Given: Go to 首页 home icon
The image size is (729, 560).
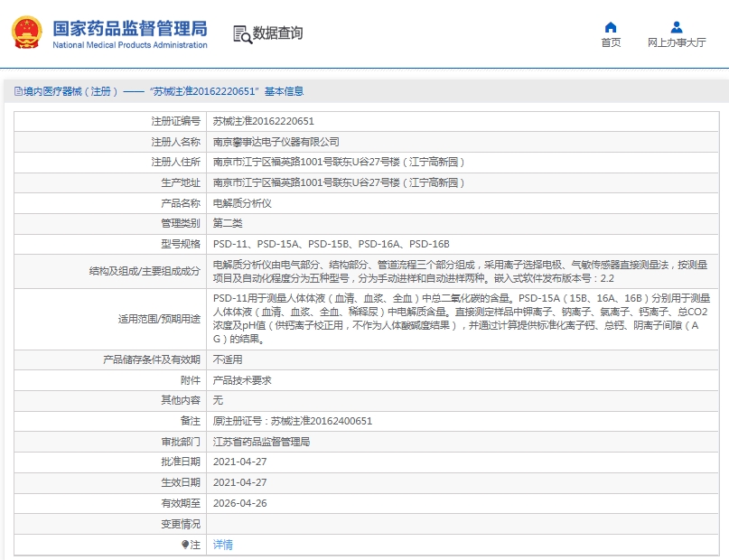Looking at the screenshot, I should (611, 27).
